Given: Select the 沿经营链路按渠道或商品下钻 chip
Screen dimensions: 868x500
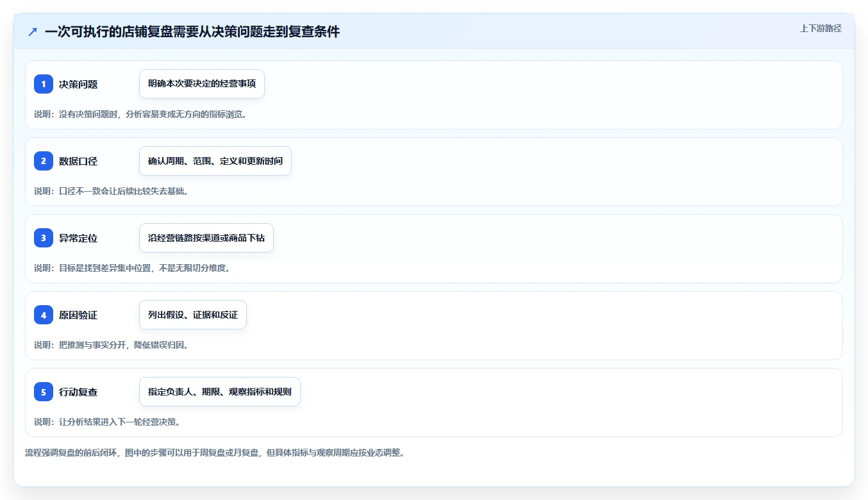Looking at the screenshot, I should pyautogui.click(x=206, y=238).
